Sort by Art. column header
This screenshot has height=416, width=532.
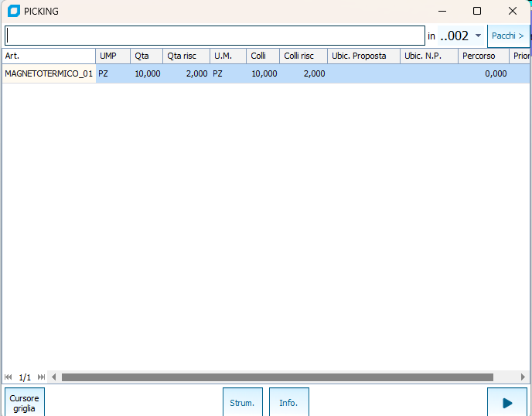(49, 56)
